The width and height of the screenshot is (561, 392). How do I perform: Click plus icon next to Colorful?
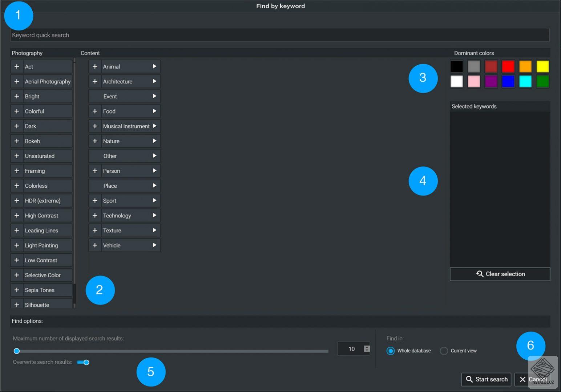click(x=17, y=111)
